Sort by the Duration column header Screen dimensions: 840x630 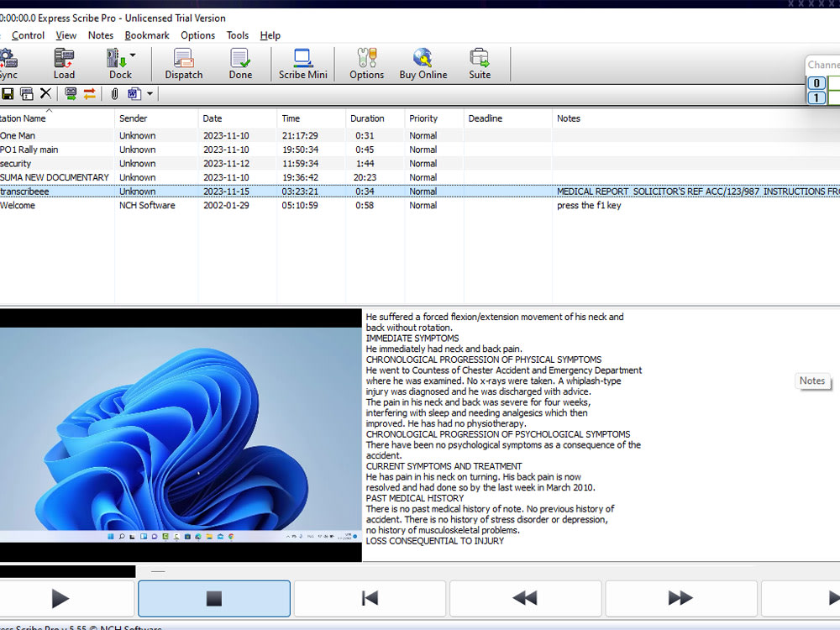point(375,118)
